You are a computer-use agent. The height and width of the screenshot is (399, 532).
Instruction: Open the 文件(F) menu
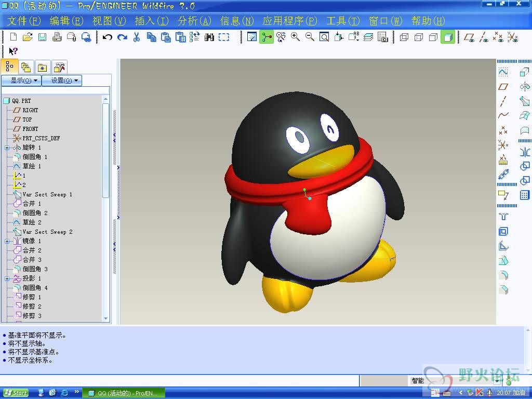(24, 21)
